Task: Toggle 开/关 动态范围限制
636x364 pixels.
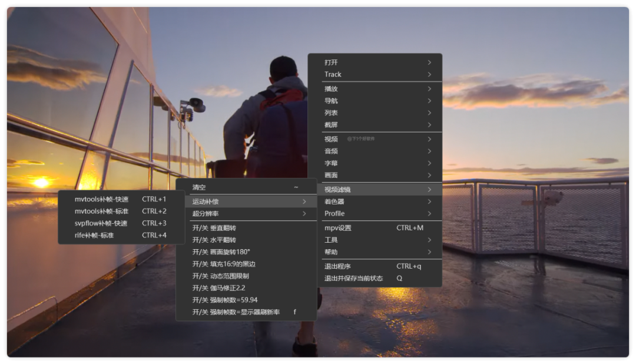Action: (246, 276)
